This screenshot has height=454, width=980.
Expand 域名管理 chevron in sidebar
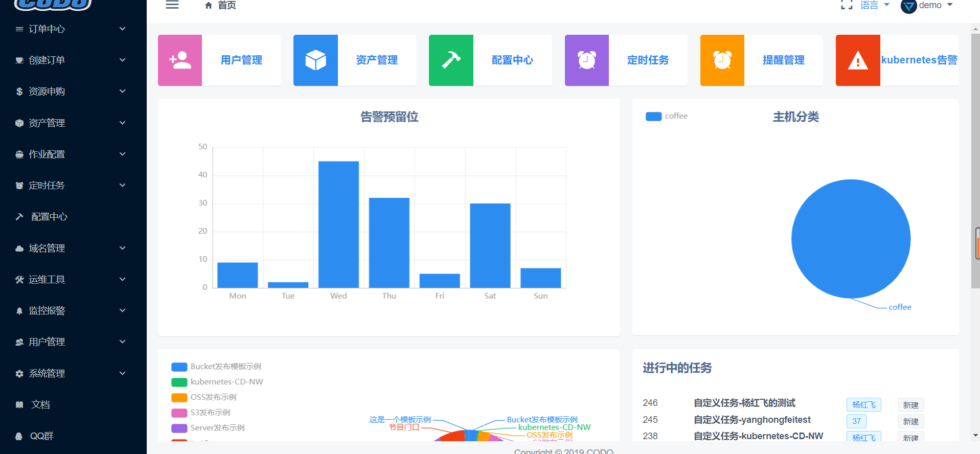coord(123,248)
